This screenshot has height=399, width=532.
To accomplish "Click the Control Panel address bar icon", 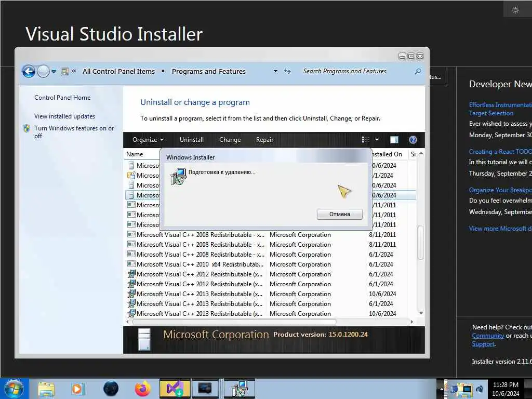I will (x=64, y=72).
